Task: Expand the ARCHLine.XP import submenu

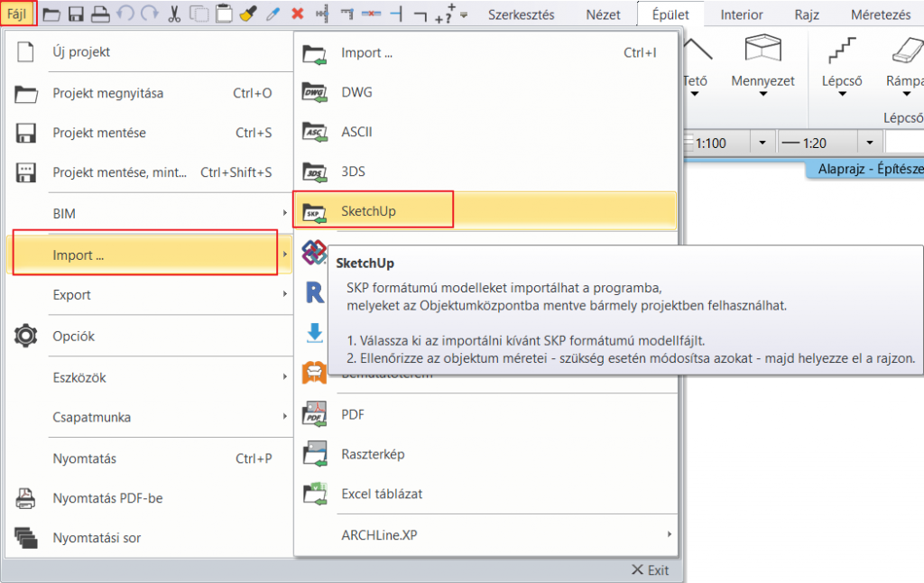Action: coord(669,534)
